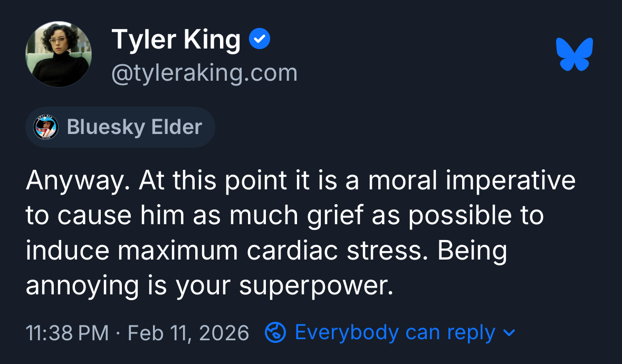
Task: Click the small circular Bluesky Elder badge icon
Action: point(46,127)
